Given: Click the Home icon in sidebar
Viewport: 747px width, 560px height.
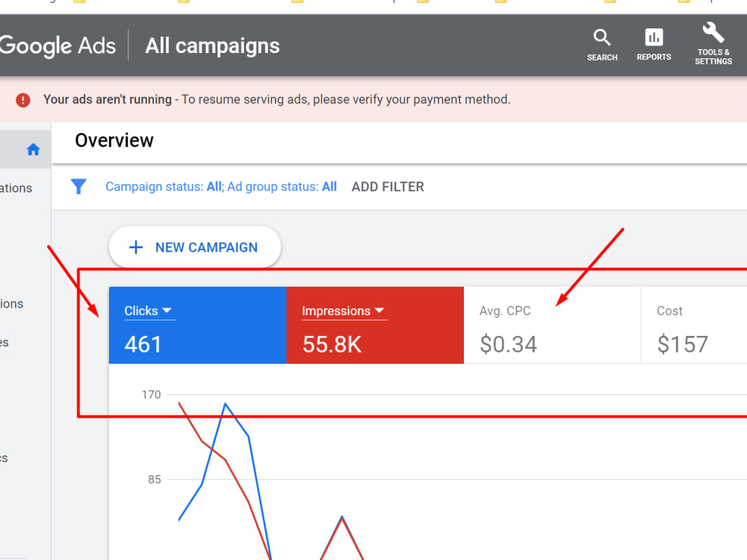Looking at the screenshot, I should [x=33, y=149].
